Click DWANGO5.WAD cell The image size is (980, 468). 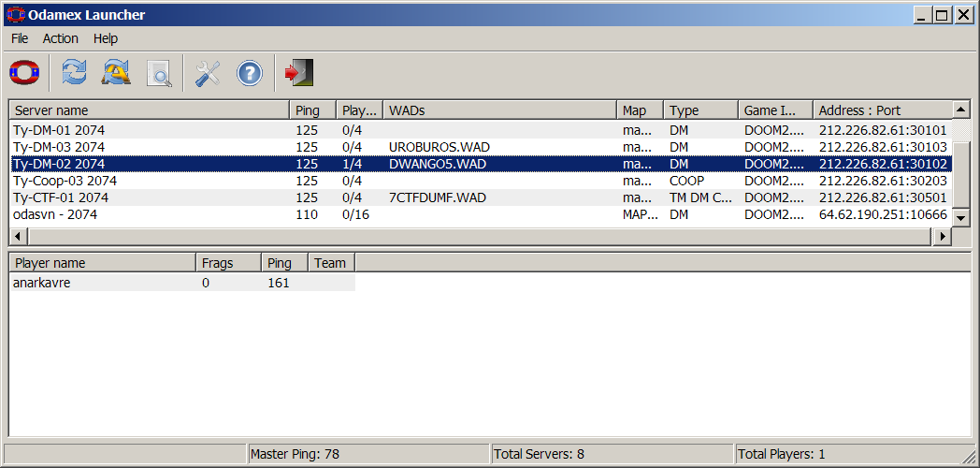pyautogui.click(x=438, y=164)
